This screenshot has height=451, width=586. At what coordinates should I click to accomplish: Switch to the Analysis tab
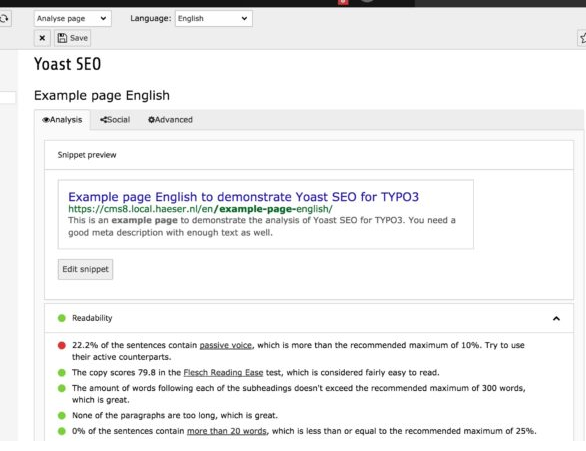coord(62,120)
